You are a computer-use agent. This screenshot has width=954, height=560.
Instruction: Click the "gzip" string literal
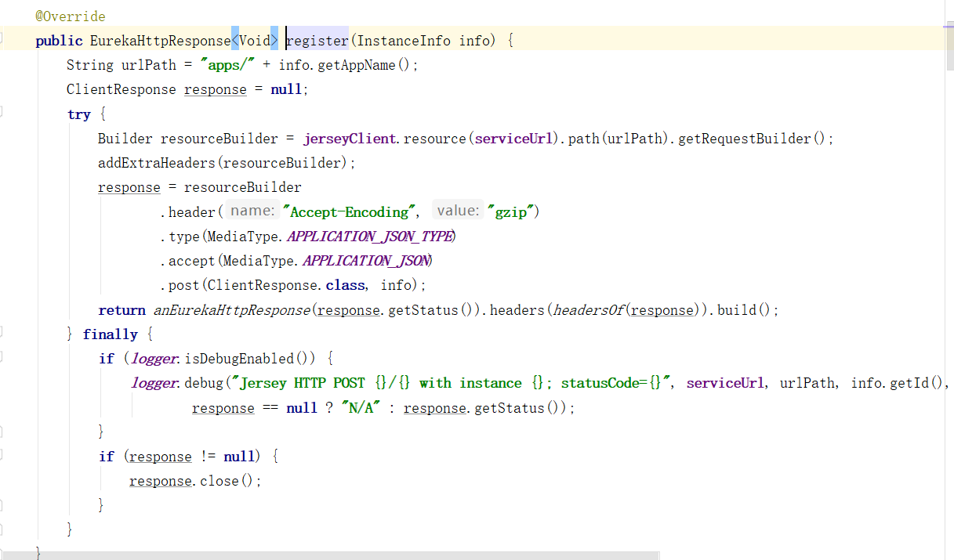[510, 212]
